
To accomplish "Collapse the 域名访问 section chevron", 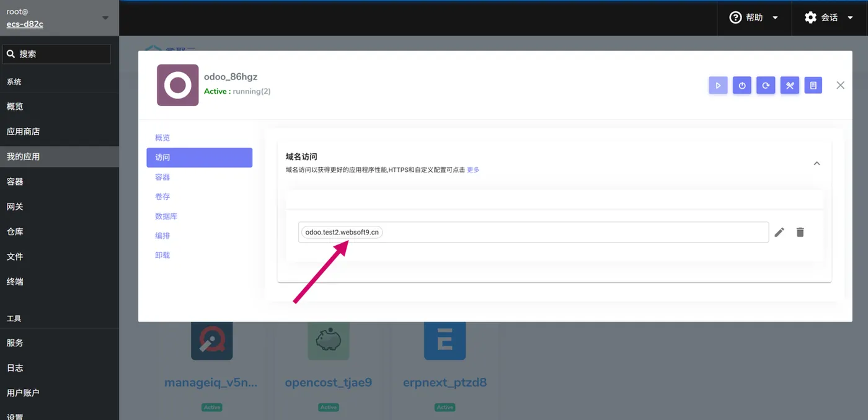I will tap(817, 164).
